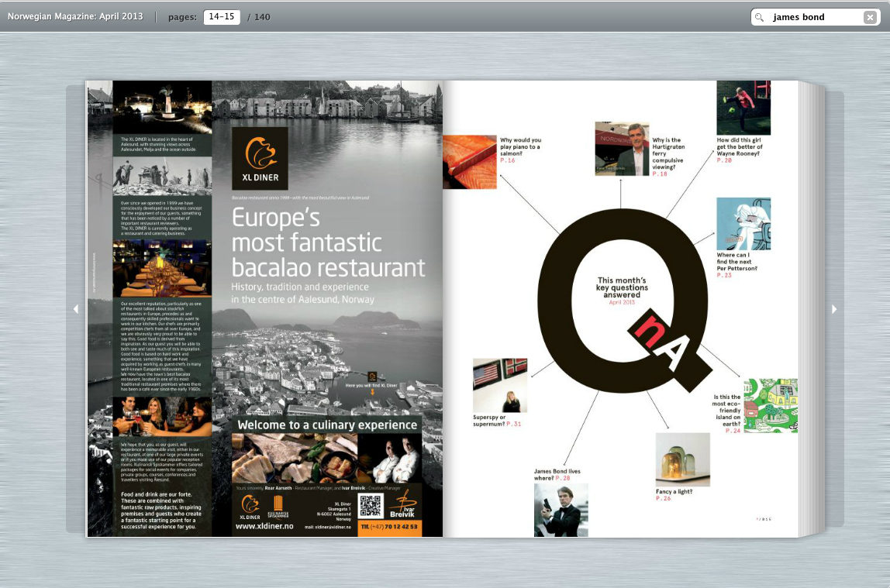890x588 pixels.
Task: Go back using the left arrow
Action: coord(76,309)
